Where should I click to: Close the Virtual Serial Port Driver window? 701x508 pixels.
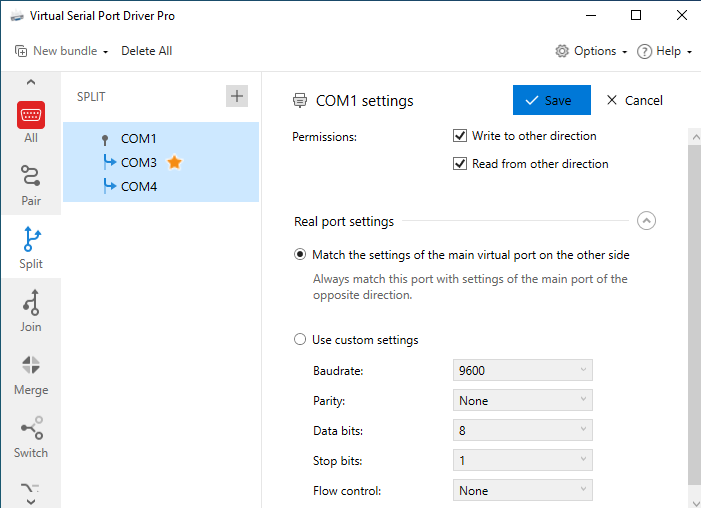pos(681,15)
